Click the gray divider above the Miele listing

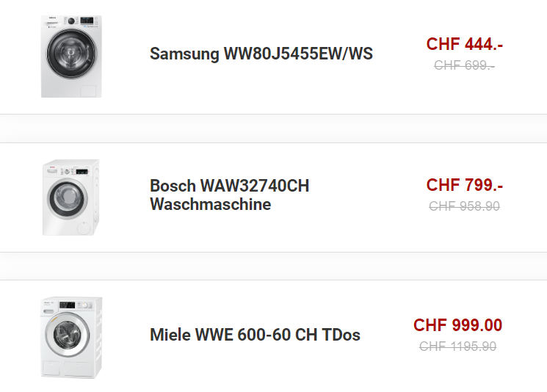273,266
